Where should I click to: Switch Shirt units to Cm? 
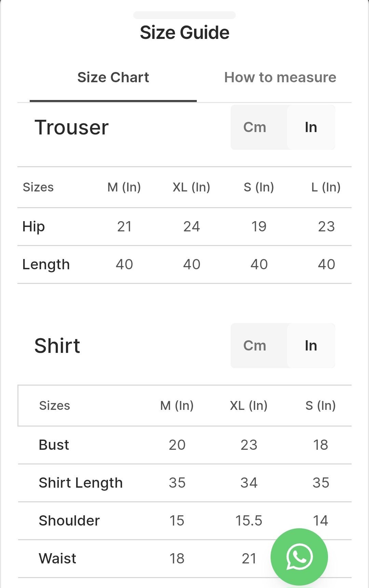coord(255,346)
